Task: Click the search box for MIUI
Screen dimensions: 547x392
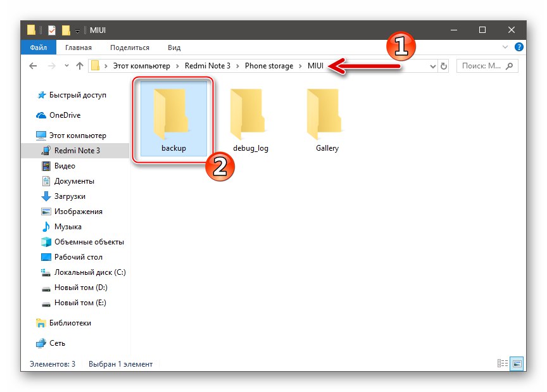Action: [487, 66]
